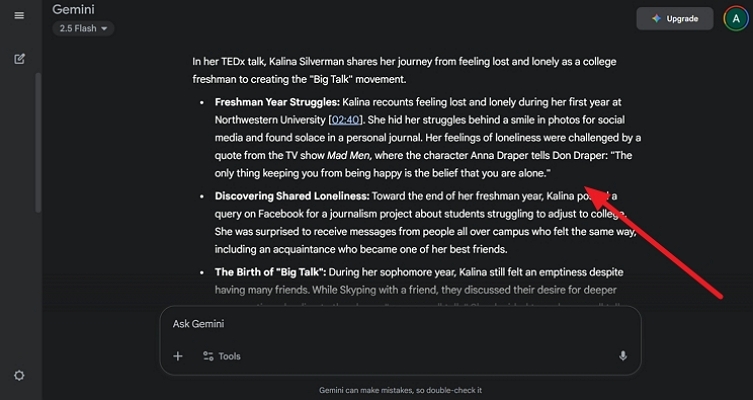Click in the Ask Gemini input field

click(400, 324)
